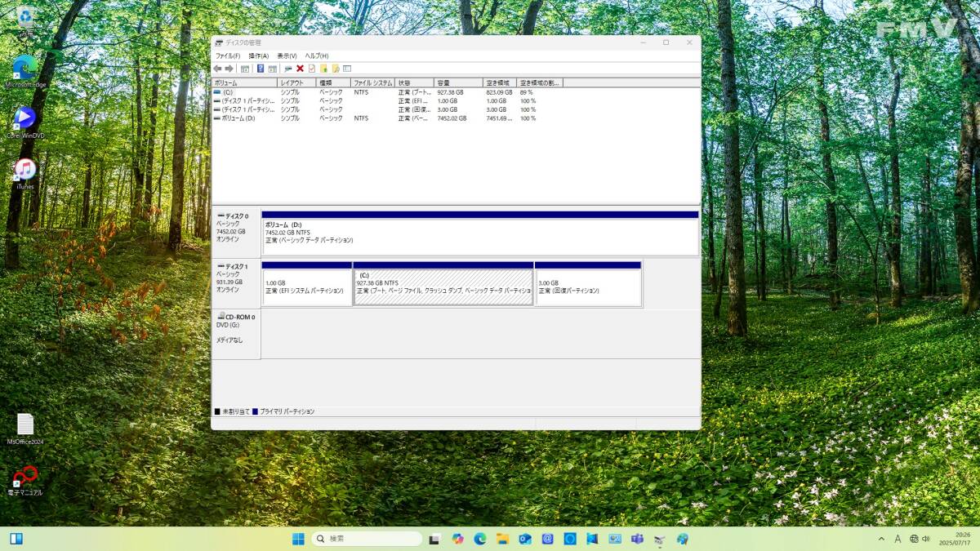Open the ヘルプ(H) menu
The height and width of the screenshot is (551, 980).
point(317,56)
